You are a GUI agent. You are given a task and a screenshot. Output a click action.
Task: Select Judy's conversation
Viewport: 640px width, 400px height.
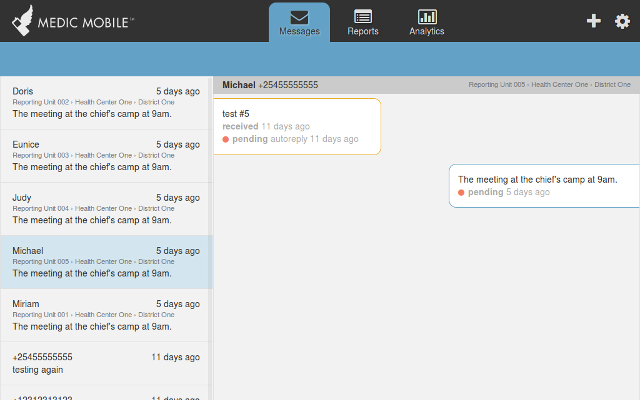[106, 209]
